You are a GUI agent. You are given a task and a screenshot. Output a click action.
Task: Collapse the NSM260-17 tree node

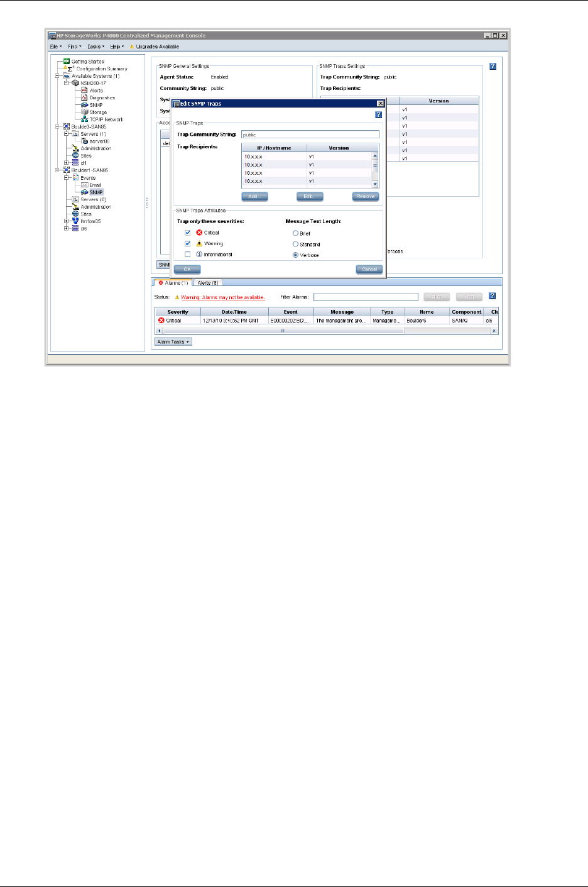point(66,83)
